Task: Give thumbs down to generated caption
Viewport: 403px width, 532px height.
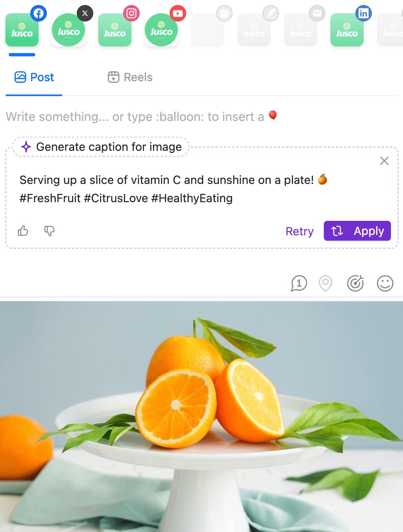Action: tap(49, 231)
